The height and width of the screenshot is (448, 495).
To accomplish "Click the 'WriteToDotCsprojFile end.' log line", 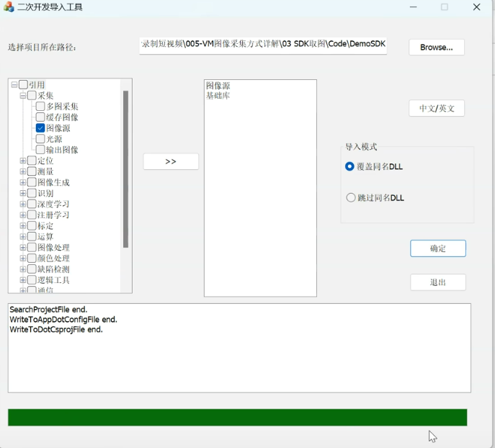I will click(56, 330).
